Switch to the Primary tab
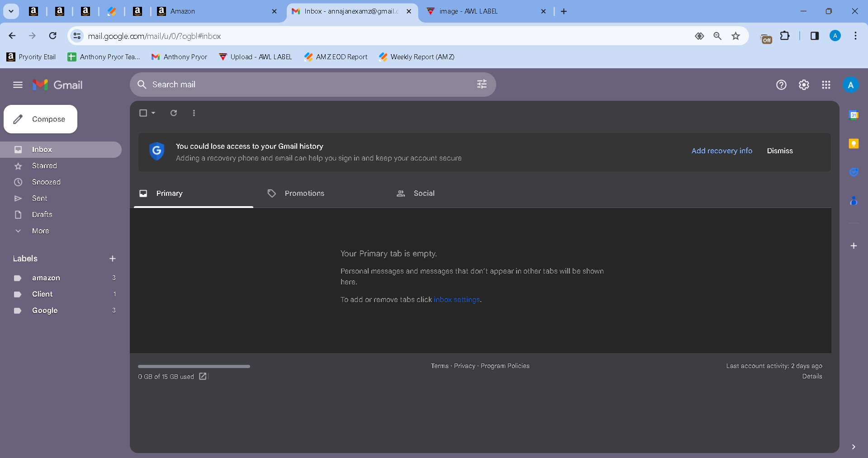 click(x=194, y=193)
